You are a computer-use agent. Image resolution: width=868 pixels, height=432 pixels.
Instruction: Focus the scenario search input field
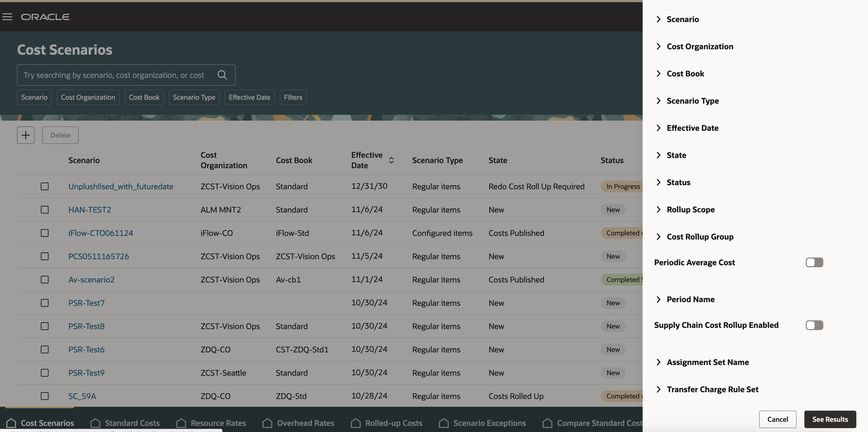click(x=115, y=75)
